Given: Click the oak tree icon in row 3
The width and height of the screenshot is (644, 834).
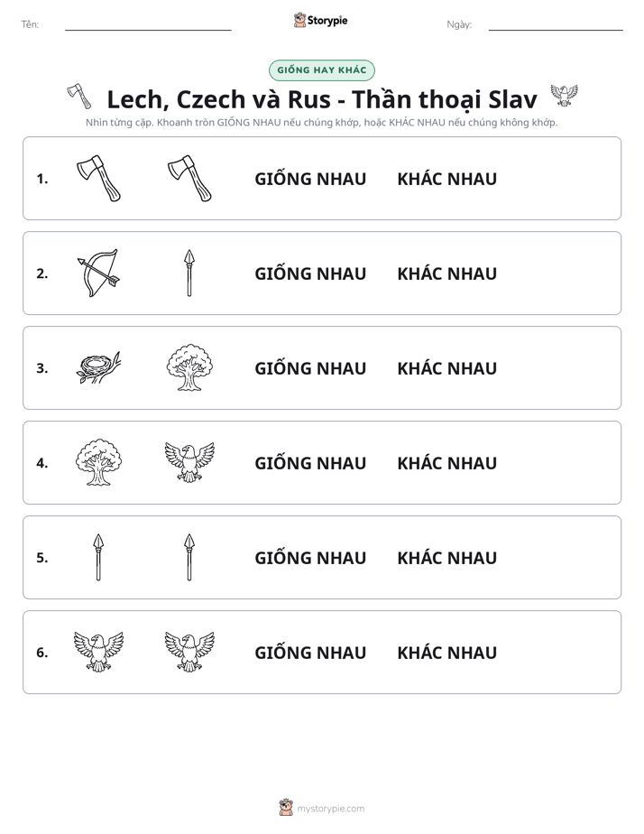Looking at the screenshot, I should [x=189, y=367].
